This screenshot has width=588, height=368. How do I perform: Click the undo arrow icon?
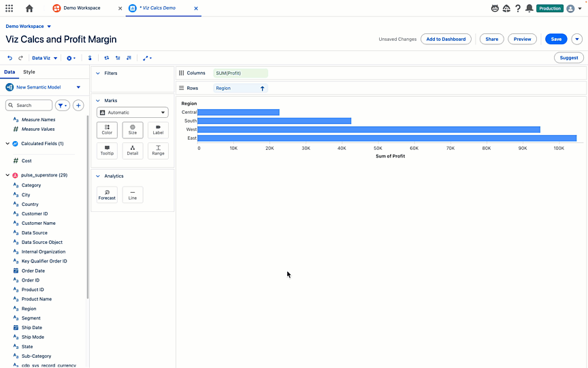[x=10, y=58]
